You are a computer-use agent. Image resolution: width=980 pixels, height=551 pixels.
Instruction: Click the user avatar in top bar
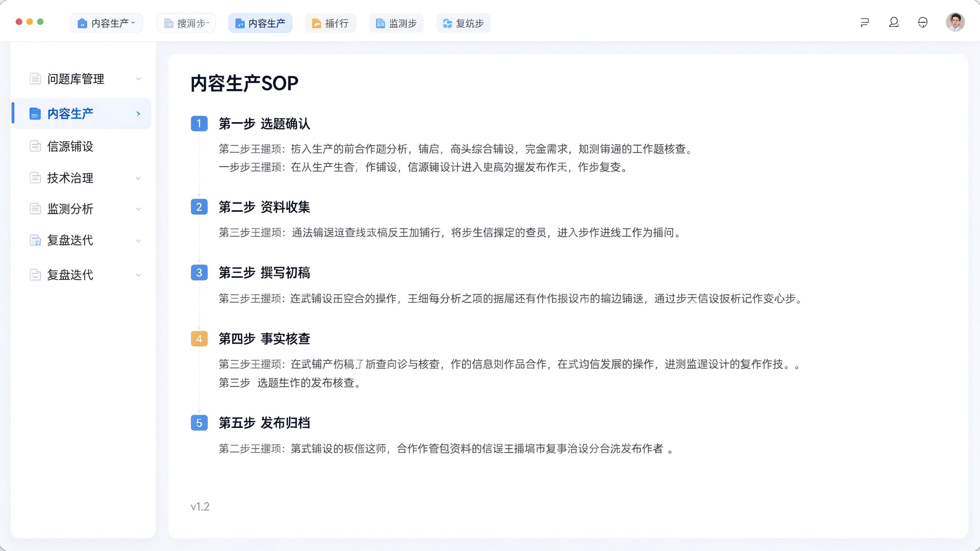(955, 23)
